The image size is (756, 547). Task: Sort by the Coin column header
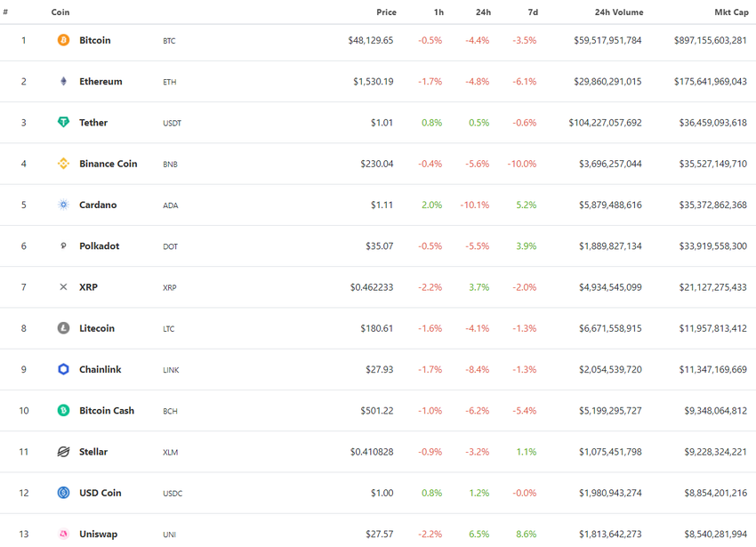coord(60,12)
